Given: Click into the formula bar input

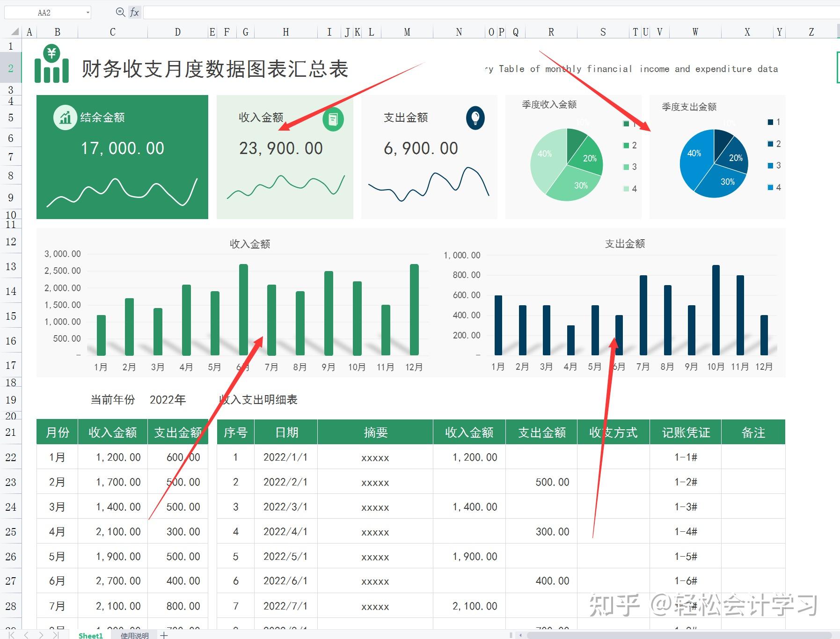Looking at the screenshot, I should 491,12.
